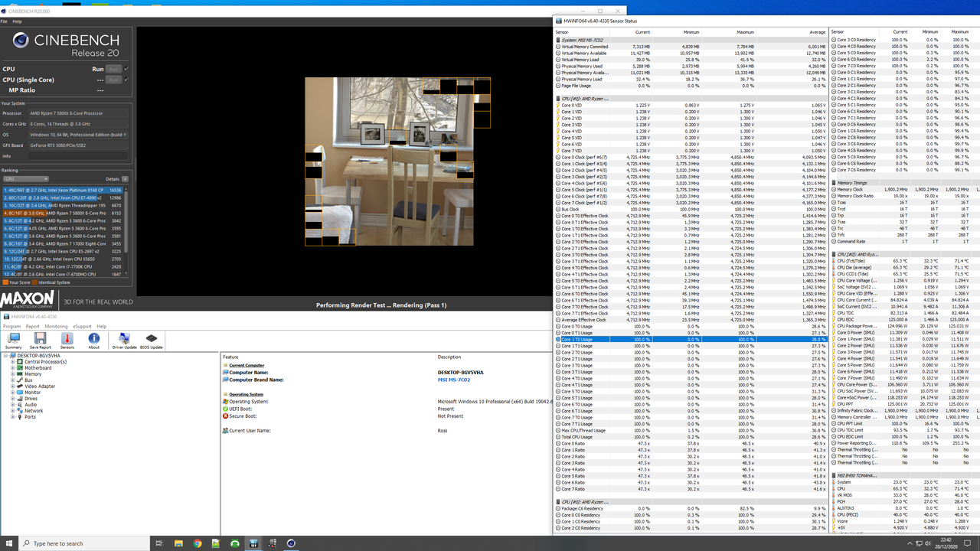Open the Summary view in HWiNFO toolbar

(x=14, y=341)
